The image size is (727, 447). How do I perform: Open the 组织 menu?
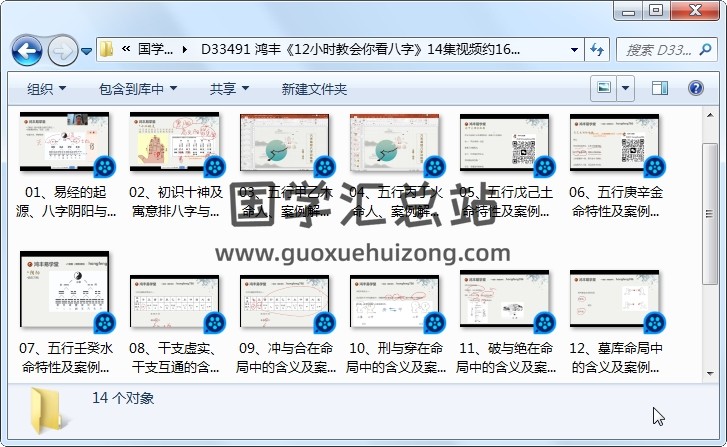coord(46,89)
